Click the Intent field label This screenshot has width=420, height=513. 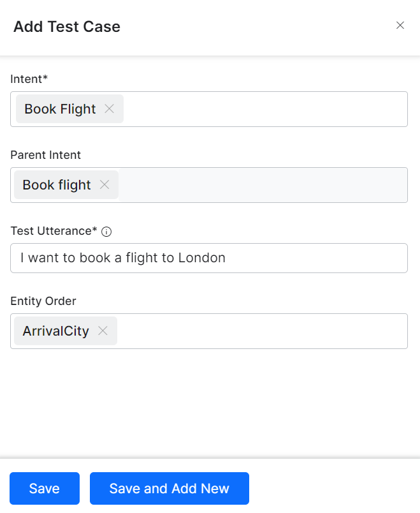(29, 79)
